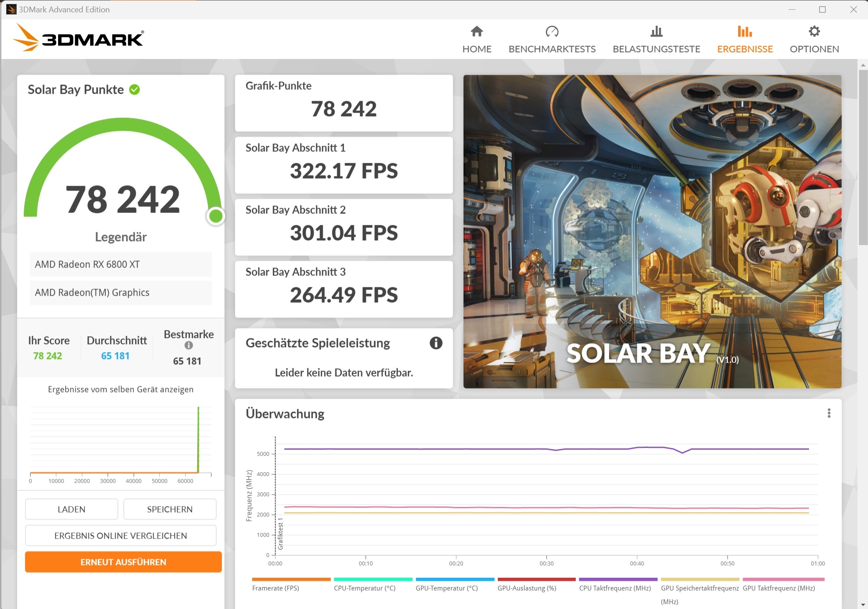This screenshot has width=868, height=609.
Task: Click the info icon under Bestmarke
Action: (189, 345)
